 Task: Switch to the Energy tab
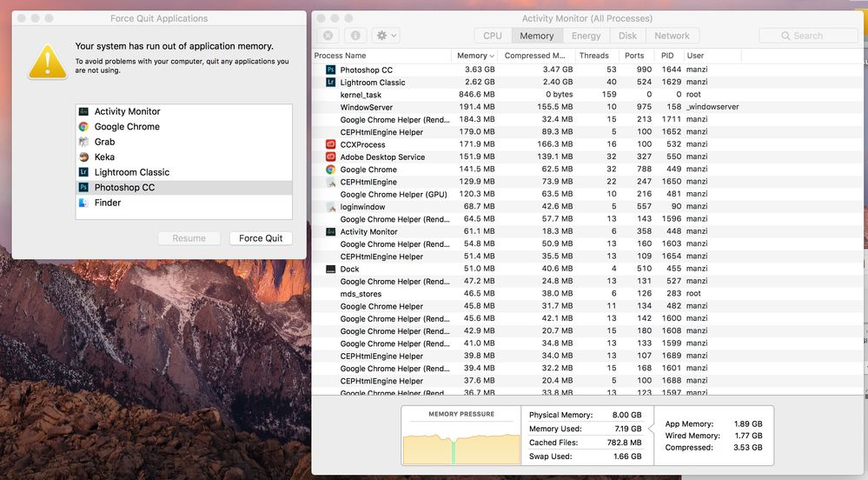coord(586,36)
